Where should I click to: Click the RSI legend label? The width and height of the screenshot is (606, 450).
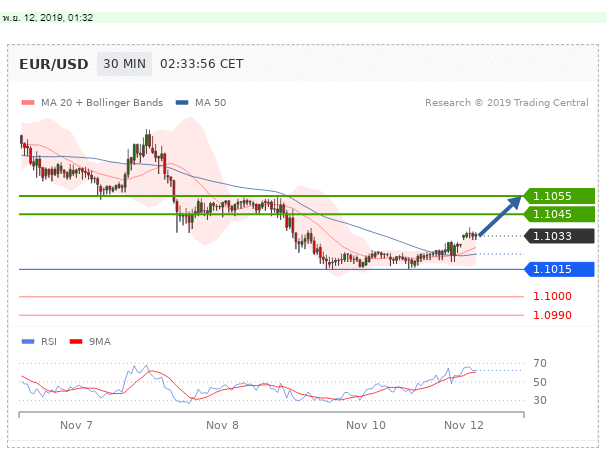tap(49, 342)
